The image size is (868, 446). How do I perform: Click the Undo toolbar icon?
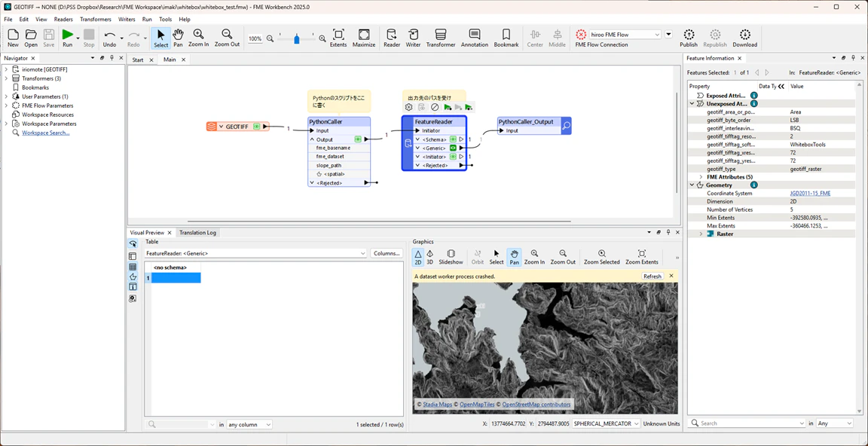click(x=109, y=38)
